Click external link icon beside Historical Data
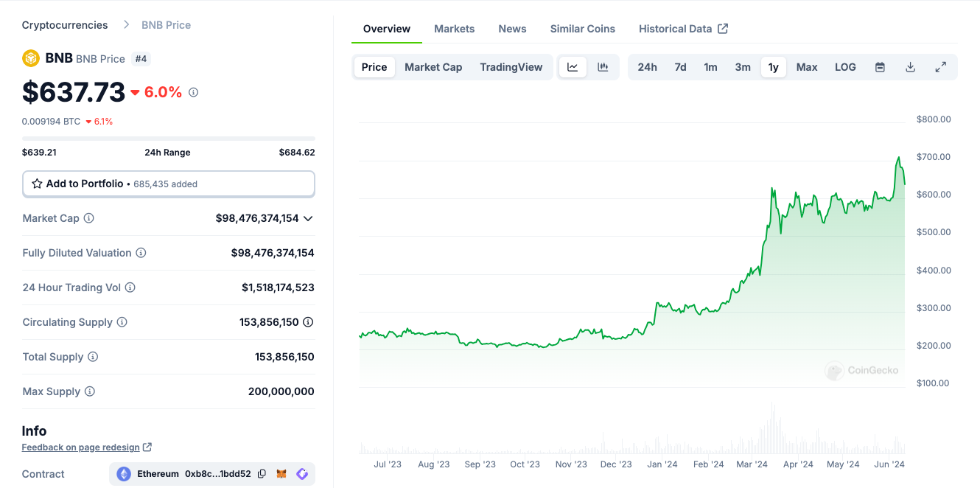This screenshot has width=980, height=488. pos(723,29)
